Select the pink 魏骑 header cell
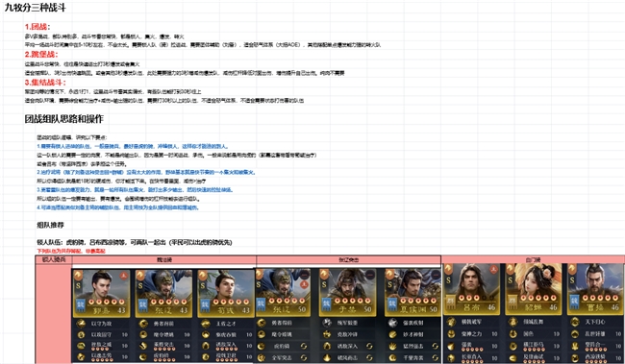 click(163, 259)
